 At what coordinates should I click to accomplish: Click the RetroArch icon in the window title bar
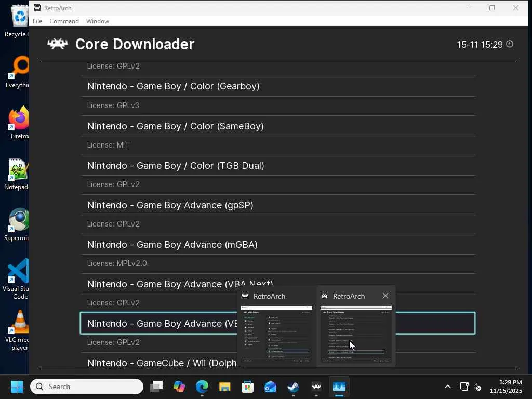37,8
